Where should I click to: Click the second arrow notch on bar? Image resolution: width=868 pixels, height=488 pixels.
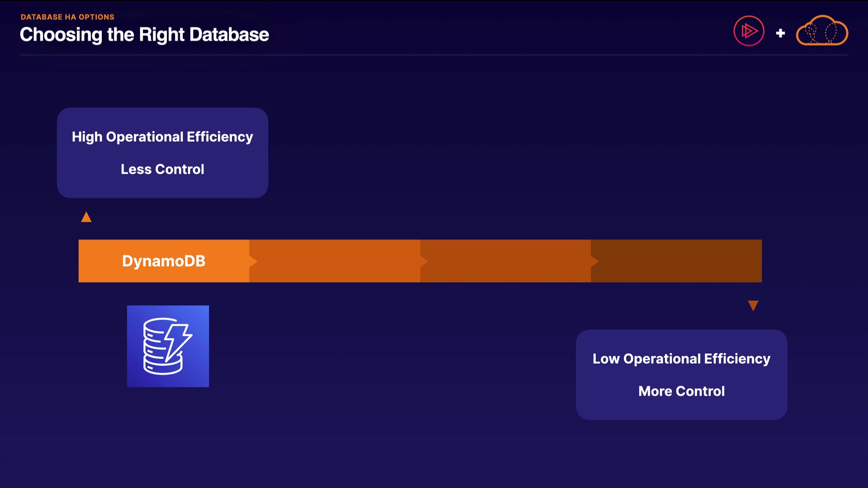coord(424,261)
